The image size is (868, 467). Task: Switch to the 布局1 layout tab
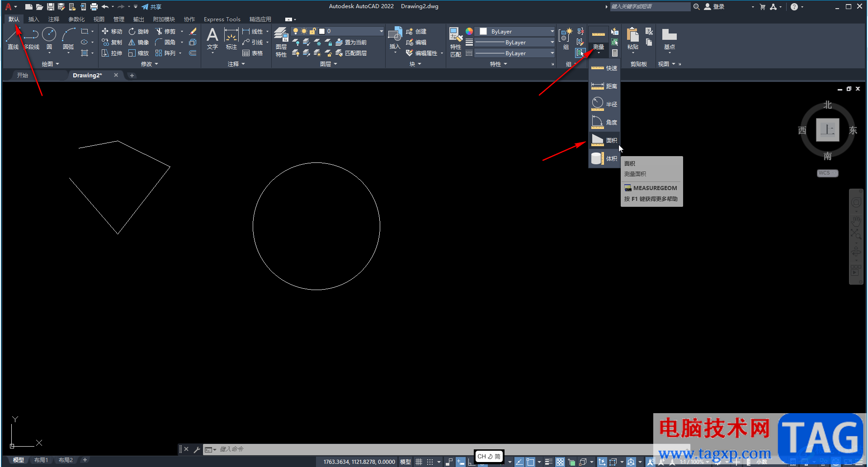pyautogui.click(x=41, y=460)
